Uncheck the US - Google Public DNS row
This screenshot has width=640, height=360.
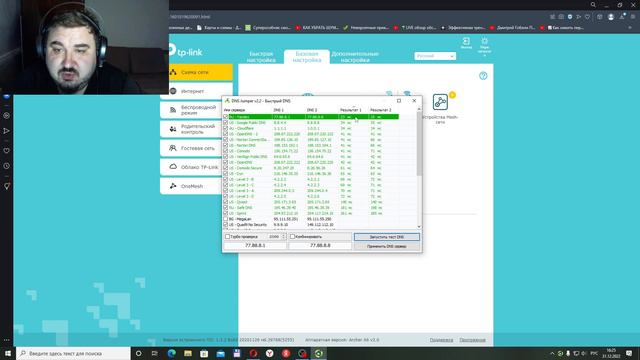tap(226, 122)
